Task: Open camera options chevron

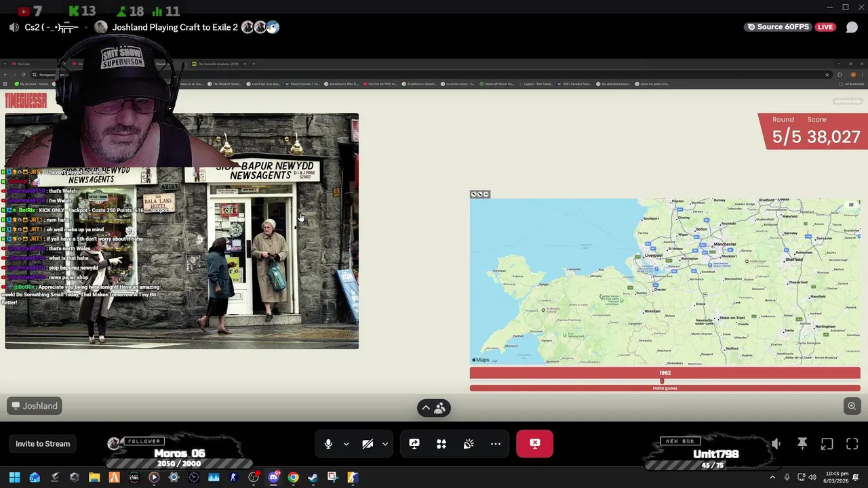Action: point(384,444)
